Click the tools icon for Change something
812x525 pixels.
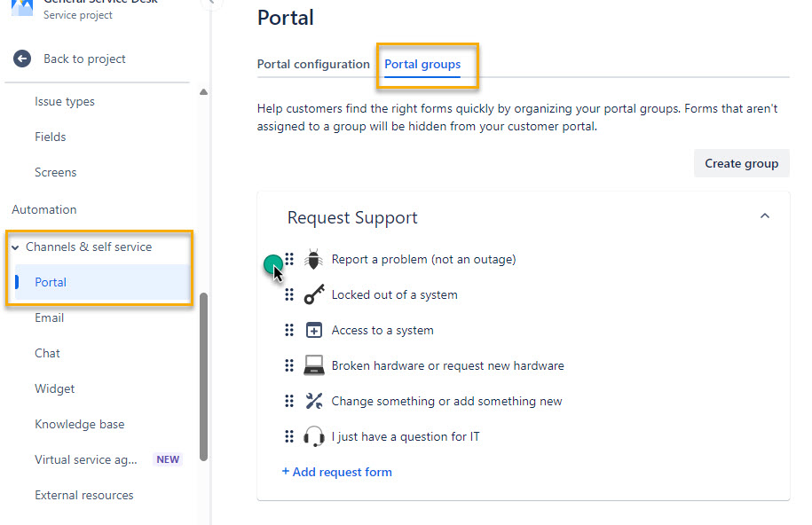pyautogui.click(x=312, y=401)
